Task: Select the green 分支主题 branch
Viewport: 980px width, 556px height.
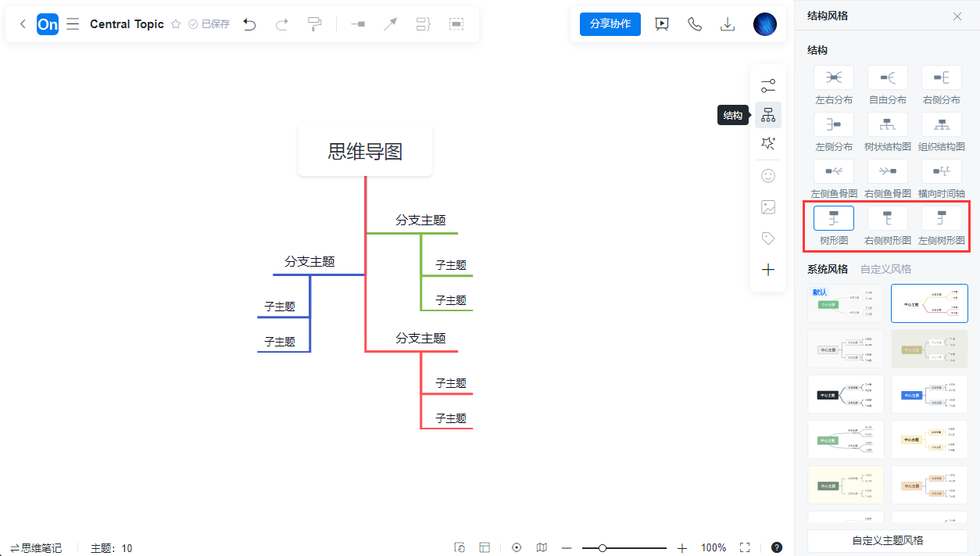Action: click(x=420, y=221)
